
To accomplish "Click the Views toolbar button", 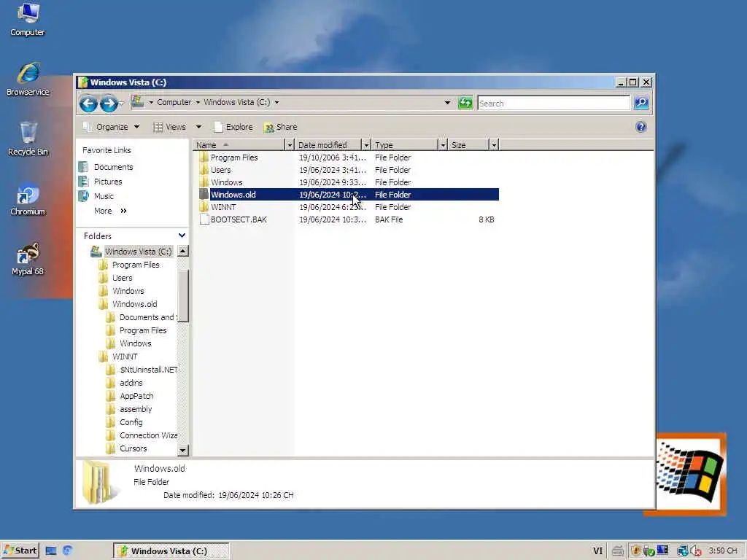I will [x=169, y=127].
